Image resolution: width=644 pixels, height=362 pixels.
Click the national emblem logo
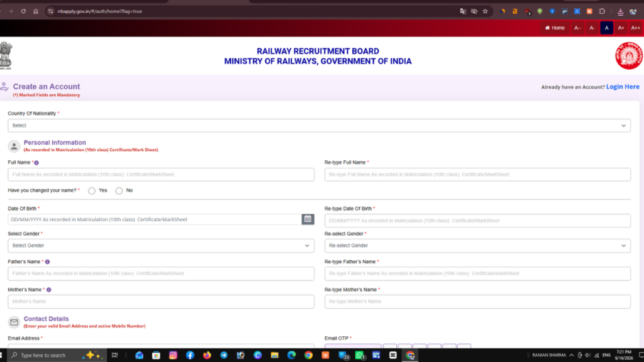tap(6, 55)
